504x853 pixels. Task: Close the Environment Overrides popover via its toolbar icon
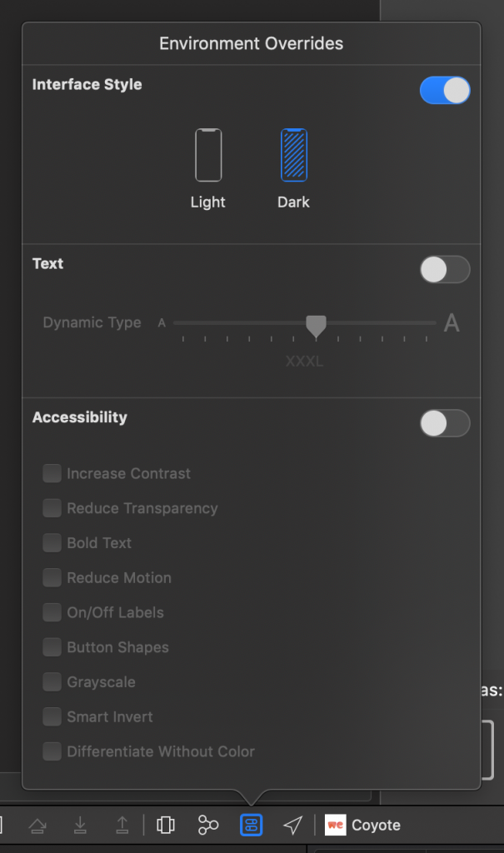click(251, 826)
